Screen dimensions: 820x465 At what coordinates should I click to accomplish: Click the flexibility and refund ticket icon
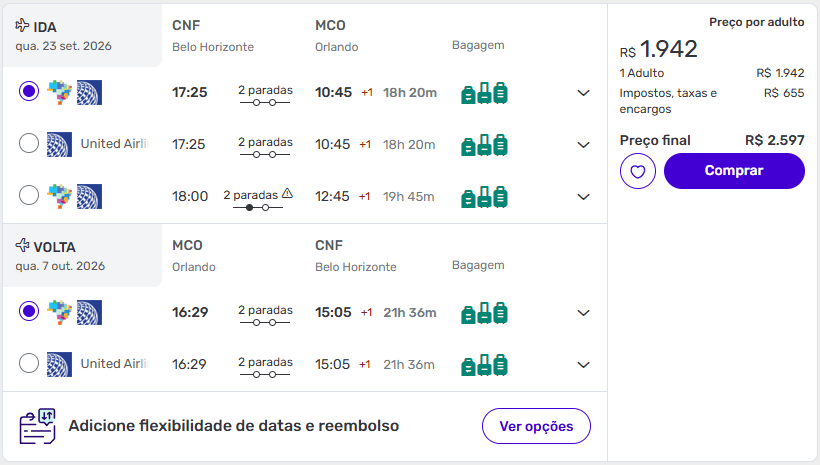click(38, 426)
